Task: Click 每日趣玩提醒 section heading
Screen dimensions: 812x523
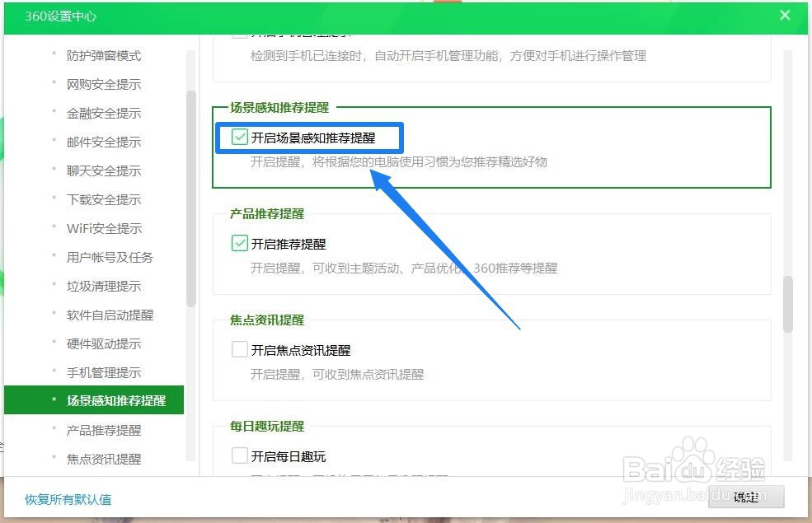Action: (267, 427)
